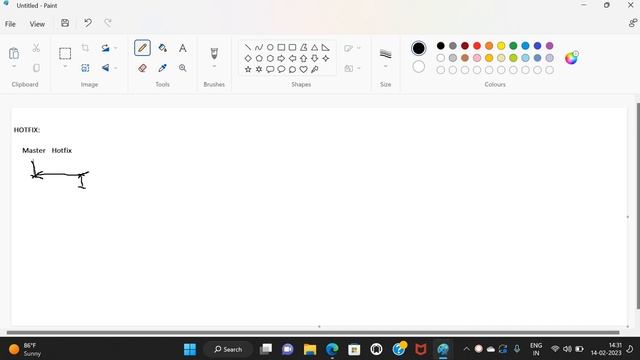Image resolution: width=640 pixels, height=360 pixels.
Task: Pick the five-point star shape
Action: coord(248,69)
